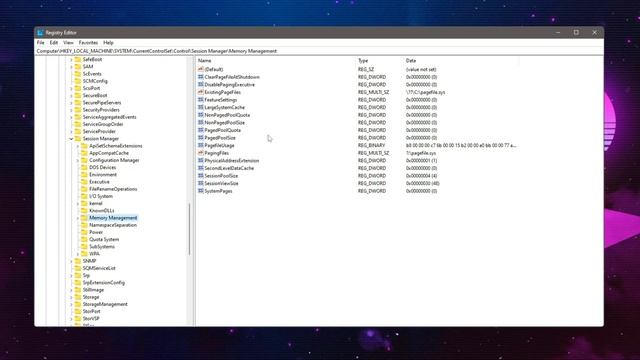
Task: Select the NonPagedPoolSize value icon
Action: 200,122
